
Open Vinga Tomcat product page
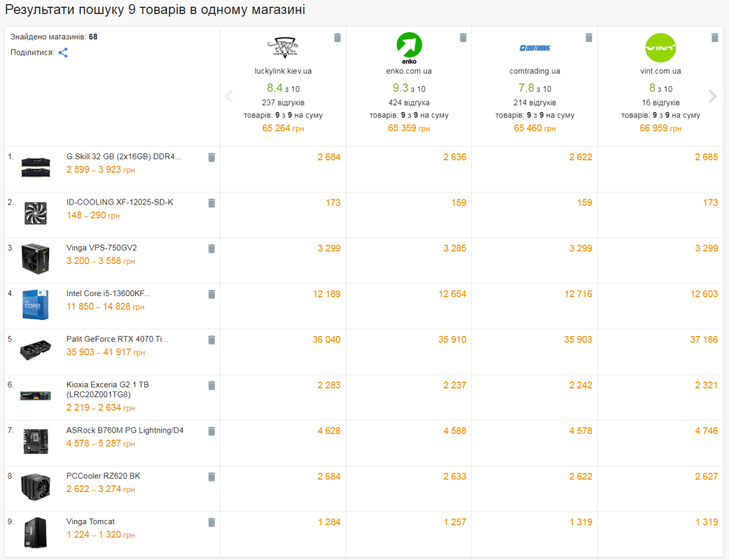[x=90, y=521]
